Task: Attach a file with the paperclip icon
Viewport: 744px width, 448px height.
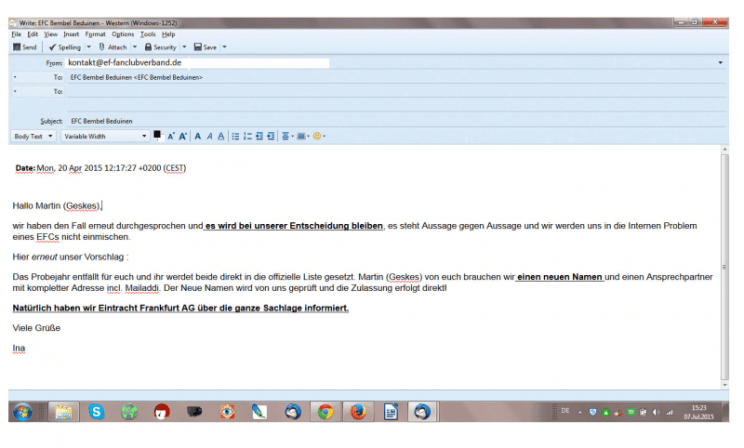Action: point(113,46)
